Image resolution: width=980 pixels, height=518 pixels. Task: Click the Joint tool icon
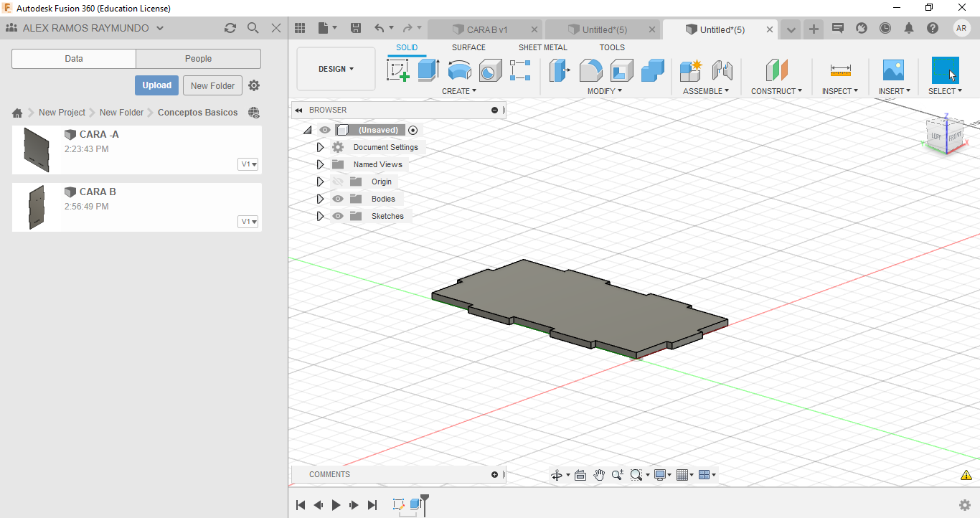tap(722, 70)
